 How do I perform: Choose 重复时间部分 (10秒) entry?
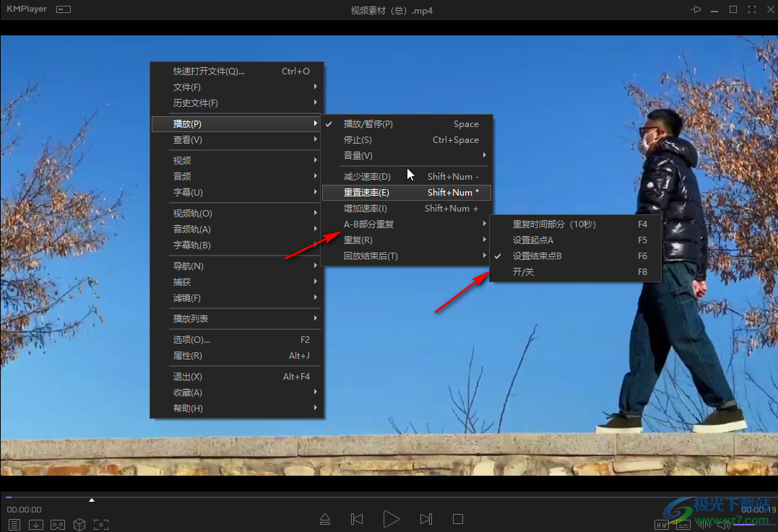pyautogui.click(x=575, y=224)
